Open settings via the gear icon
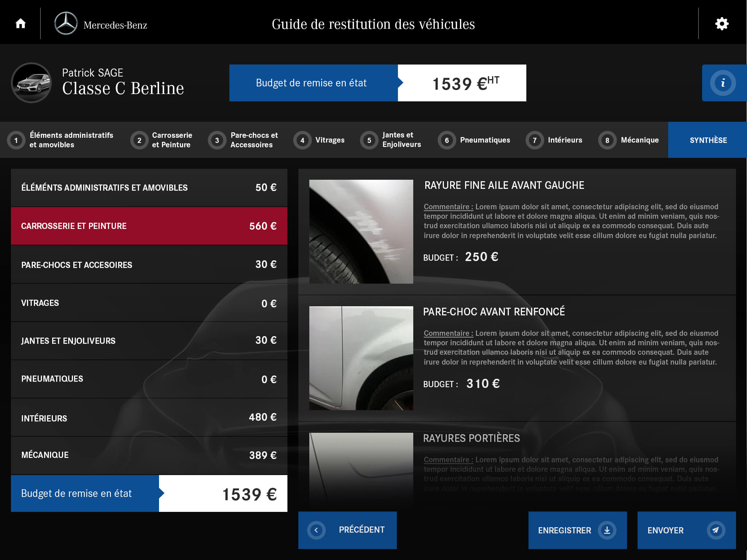This screenshot has height=560, width=747. pyautogui.click(x=721, y=24)
